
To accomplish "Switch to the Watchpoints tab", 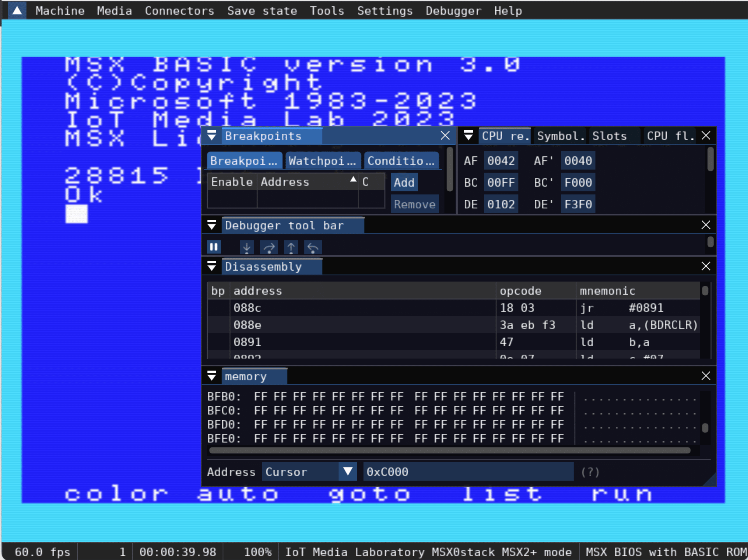I will pyautogui.click(x=323, y=160).
